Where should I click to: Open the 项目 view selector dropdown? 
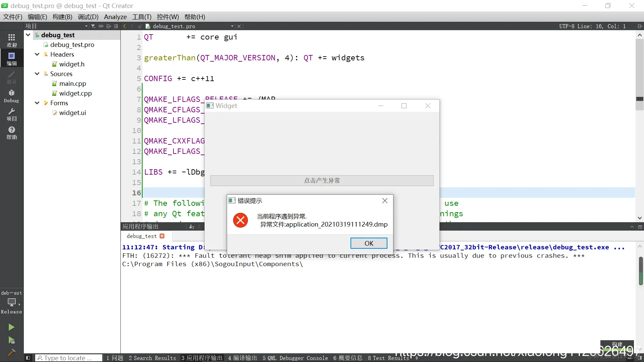click(x=86, y=26)
